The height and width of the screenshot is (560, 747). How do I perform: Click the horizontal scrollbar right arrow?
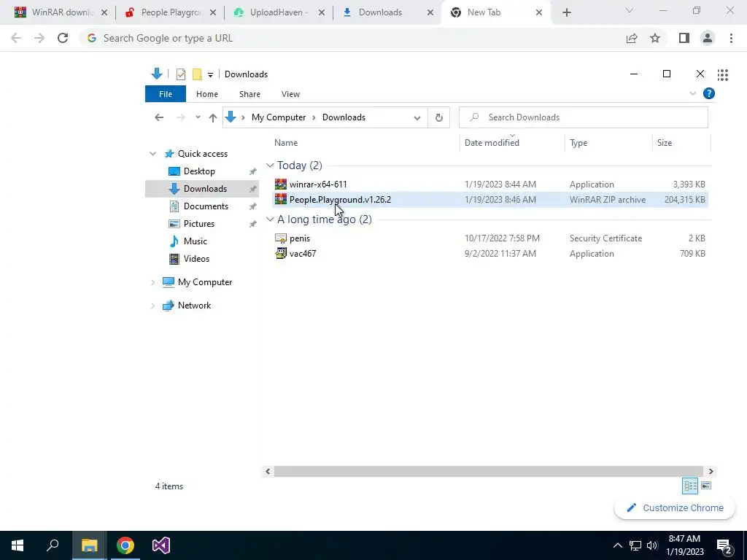(x=711, y=472)
